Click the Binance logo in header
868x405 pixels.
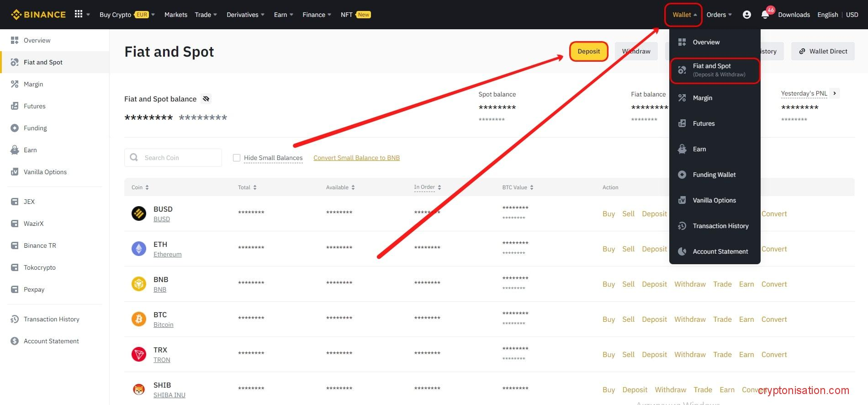[x=38, y=15]
